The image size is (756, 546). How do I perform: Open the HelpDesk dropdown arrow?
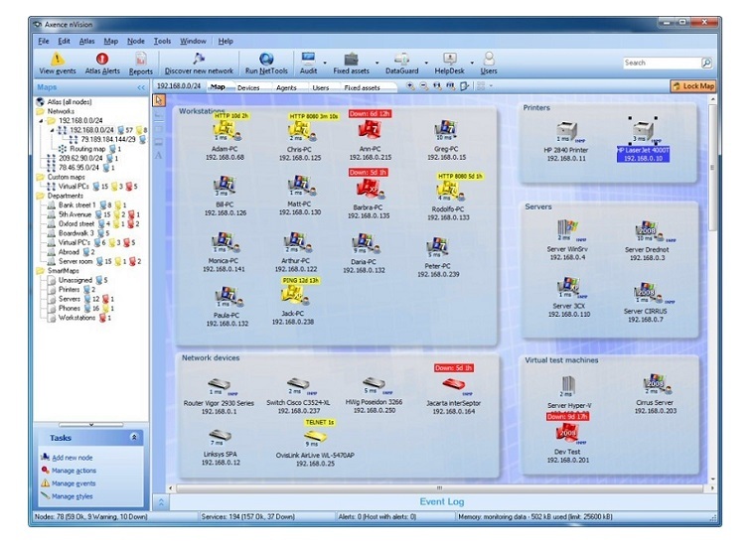[472, 64]
